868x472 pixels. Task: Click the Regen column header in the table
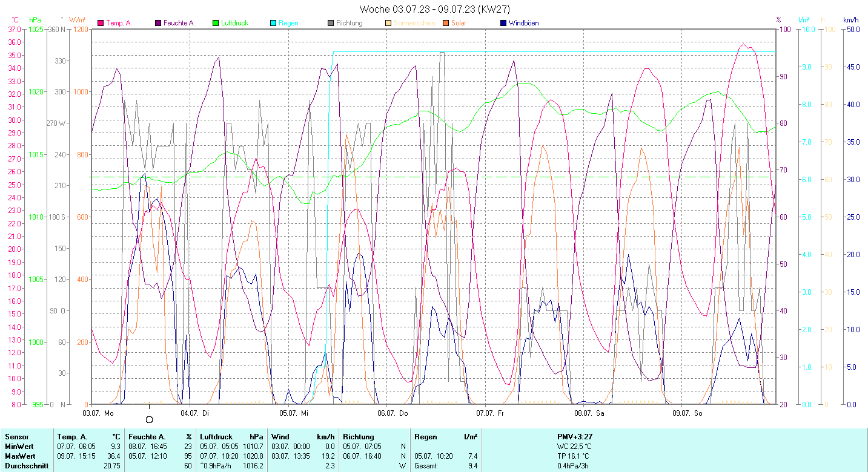[x=426, y=436]
